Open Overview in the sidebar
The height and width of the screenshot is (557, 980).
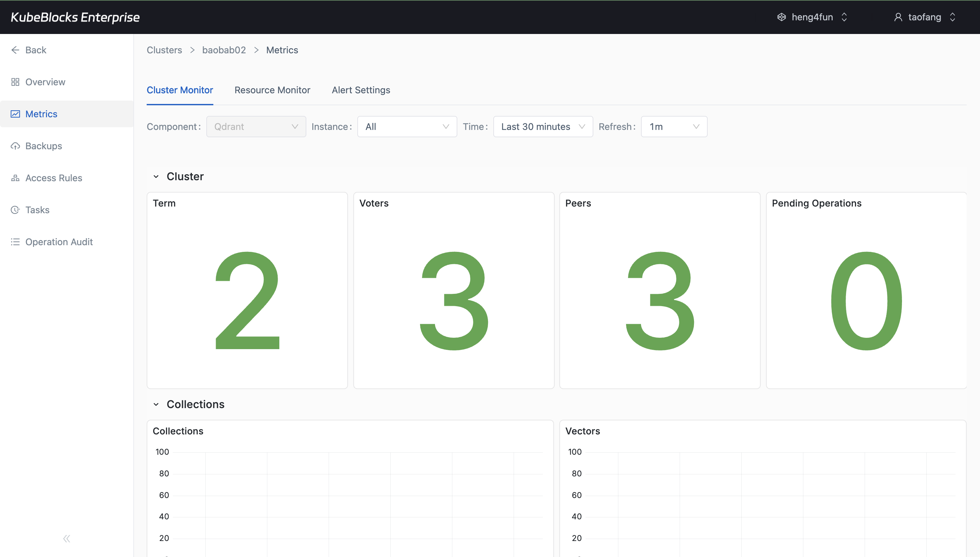coord(67,82)
